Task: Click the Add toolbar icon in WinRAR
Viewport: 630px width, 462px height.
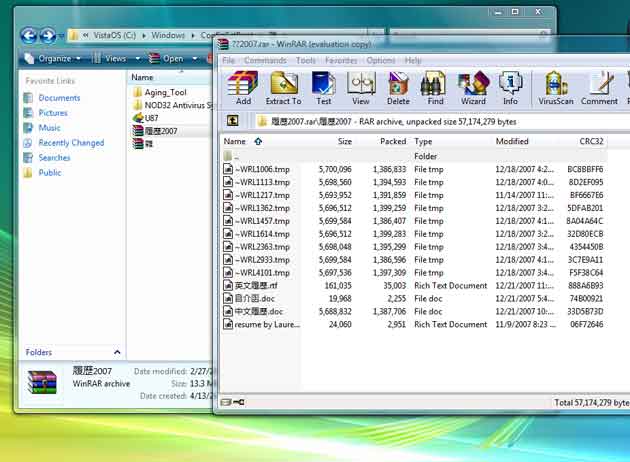Action: (x=243, y=88)
